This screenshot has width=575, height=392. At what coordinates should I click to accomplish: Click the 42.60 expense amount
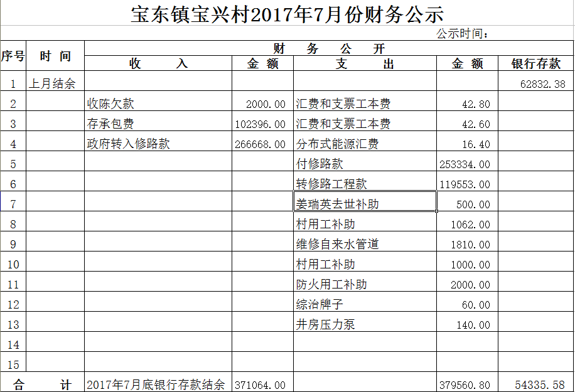467,121
